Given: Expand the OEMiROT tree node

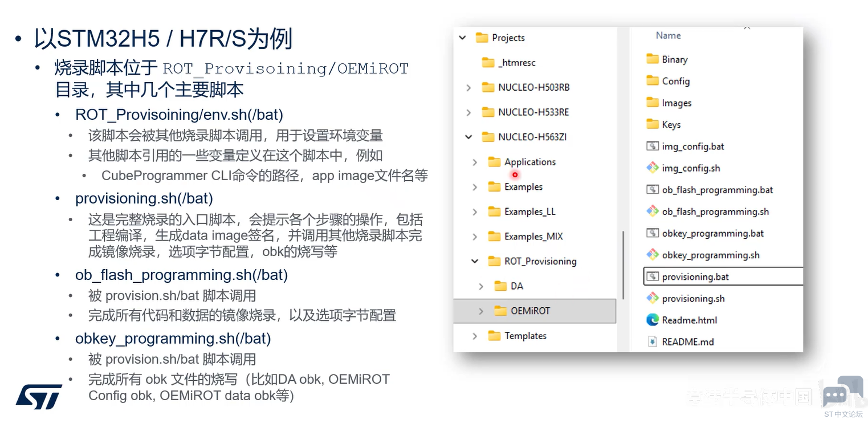Looking at the screenshot, I should [481, 311].
